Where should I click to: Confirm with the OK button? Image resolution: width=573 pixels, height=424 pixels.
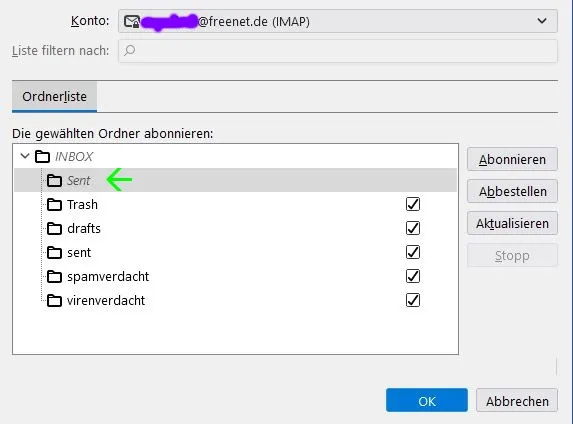427,401
